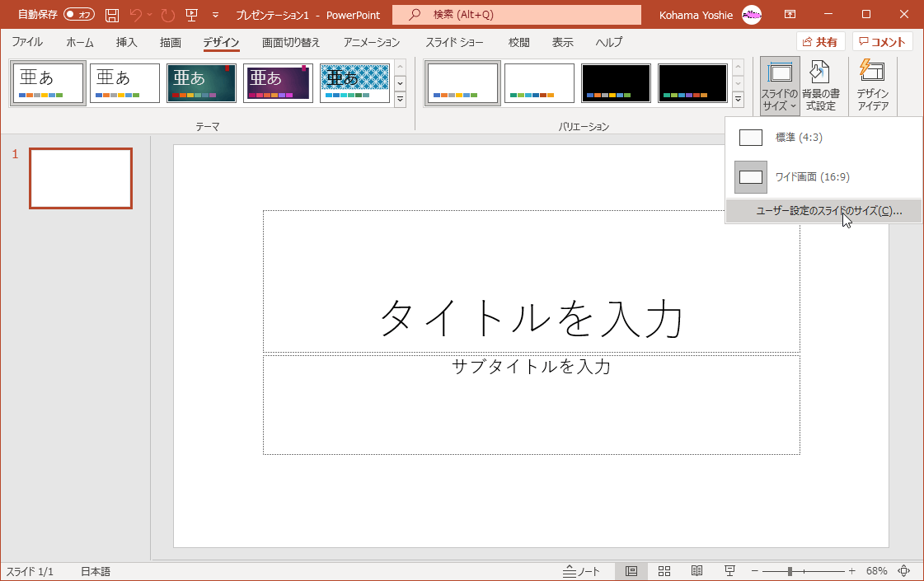Image resolution: width=924 pixels, height=581 pixels.
Task: Open the ヘルプ tab
Action: (609, 42)
